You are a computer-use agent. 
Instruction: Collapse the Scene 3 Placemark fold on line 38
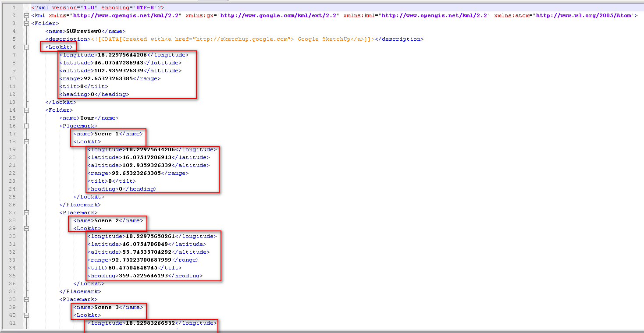27,299
